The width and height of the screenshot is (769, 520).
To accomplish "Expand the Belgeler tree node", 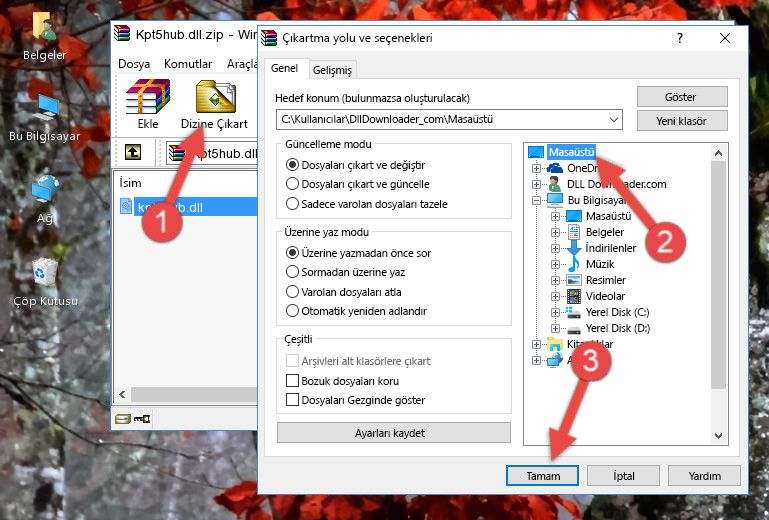I will point(555,232).
